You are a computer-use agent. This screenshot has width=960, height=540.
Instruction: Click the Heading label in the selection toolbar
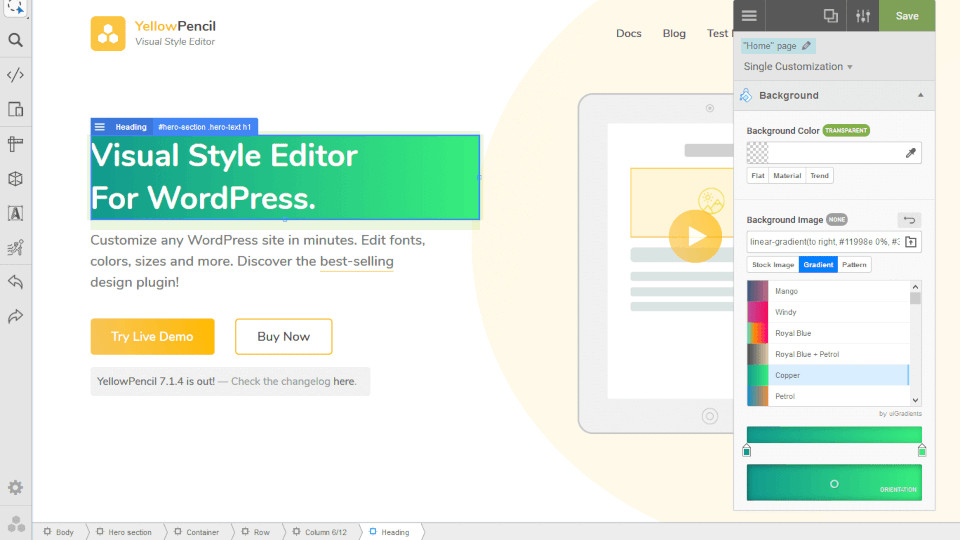click(131, 127)
